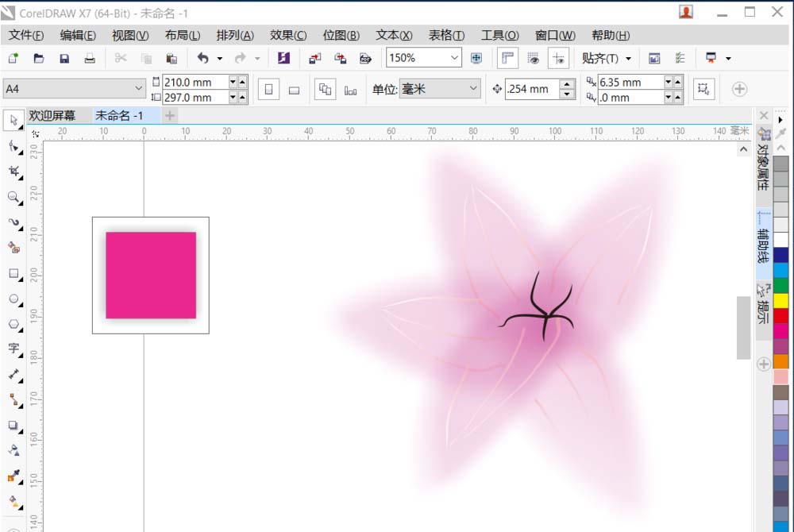This screenshot has height=532, width=794.
Task: Click the Search content icon
Action: click(283, 58)
